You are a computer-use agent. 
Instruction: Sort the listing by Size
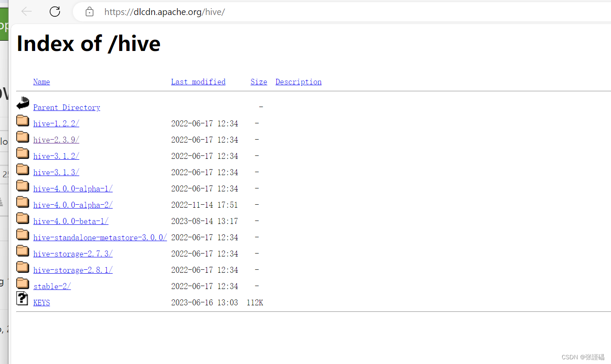(x=258, y=82)
